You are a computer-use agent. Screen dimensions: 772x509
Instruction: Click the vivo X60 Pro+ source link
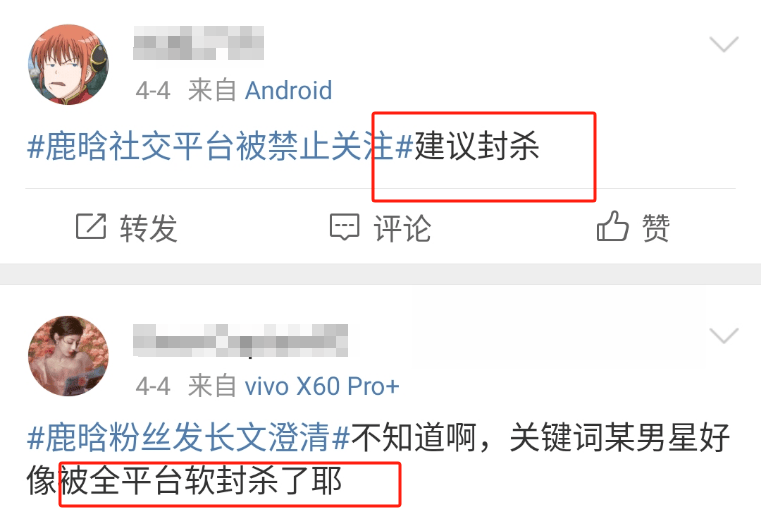[x=322, y=386]
